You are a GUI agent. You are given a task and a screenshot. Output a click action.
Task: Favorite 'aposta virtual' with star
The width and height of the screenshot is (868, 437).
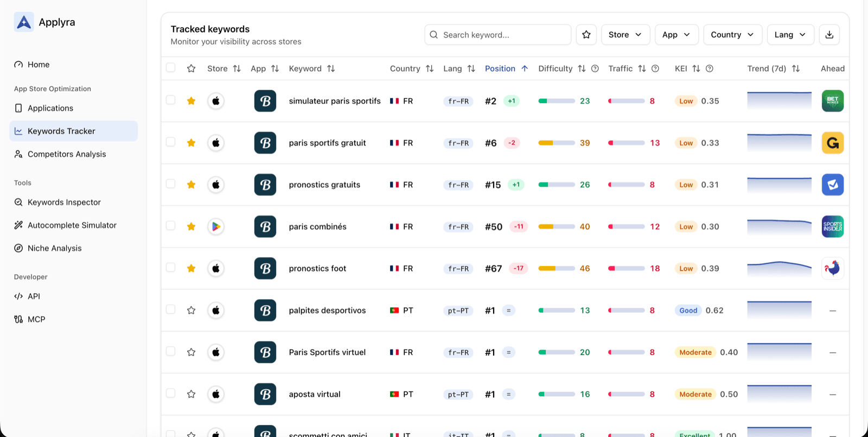coord(191,394)
